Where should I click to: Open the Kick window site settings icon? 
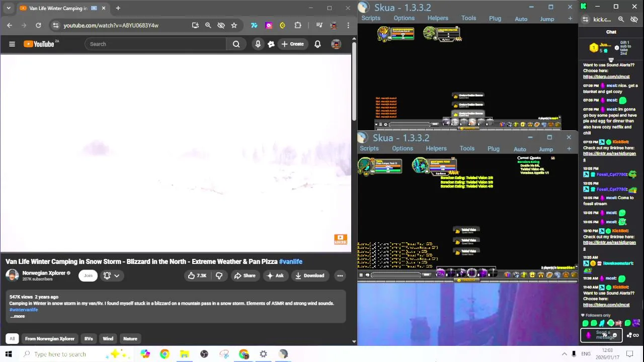click(x=585, y=19)
